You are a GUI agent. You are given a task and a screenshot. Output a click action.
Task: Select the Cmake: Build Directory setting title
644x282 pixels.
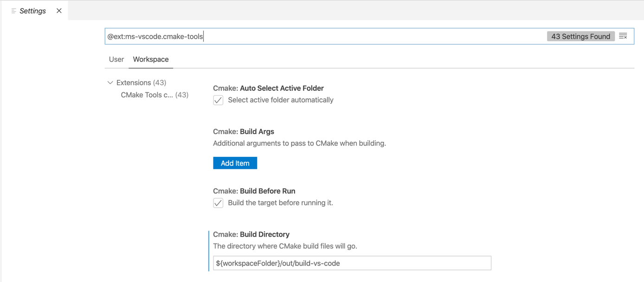[251, 234]
